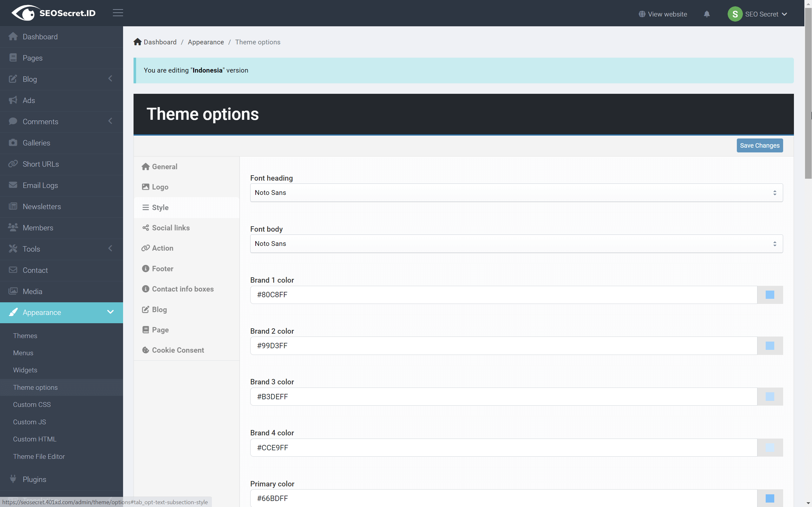Image resolution: width=812 pixels, height=507 pixels.
Task: Open the Contact info boxes section
Action: (183, 289)
